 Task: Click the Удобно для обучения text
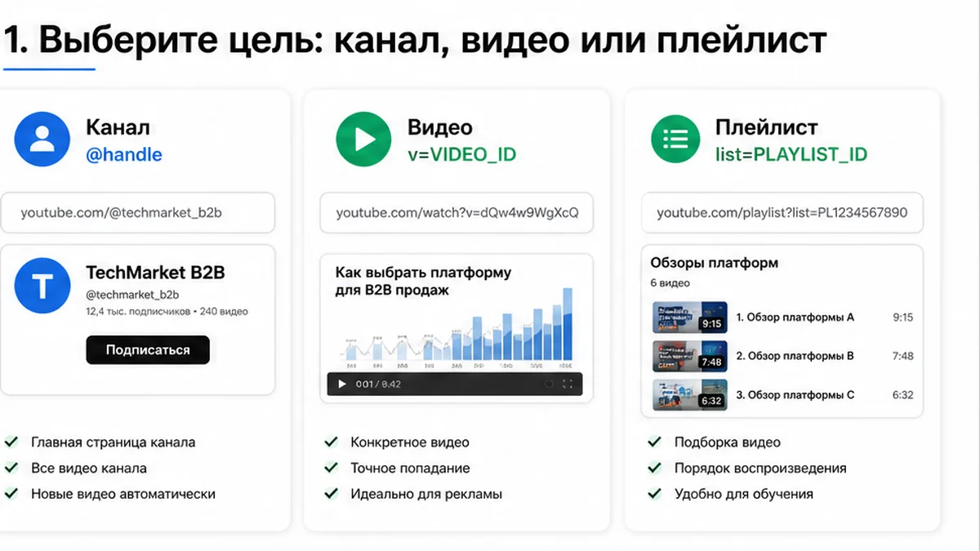[x=744, y=494]
